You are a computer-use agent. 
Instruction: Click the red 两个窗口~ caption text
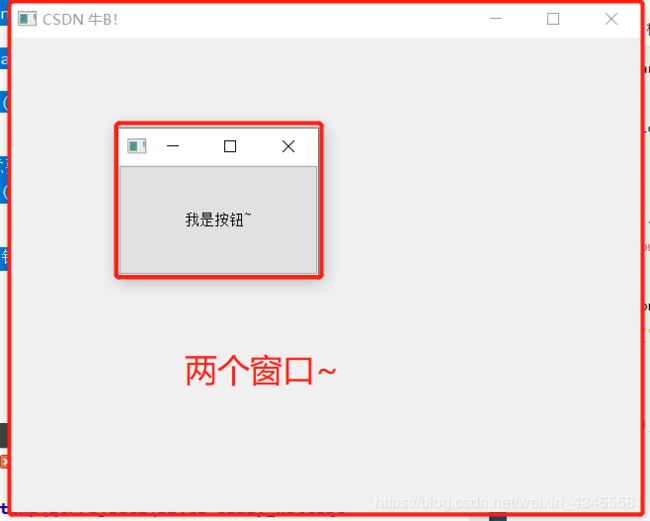coord(260,371)
